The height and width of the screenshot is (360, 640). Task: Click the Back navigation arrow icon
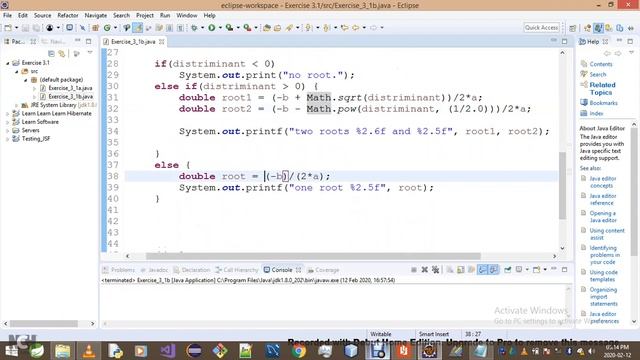pos(356,28)
